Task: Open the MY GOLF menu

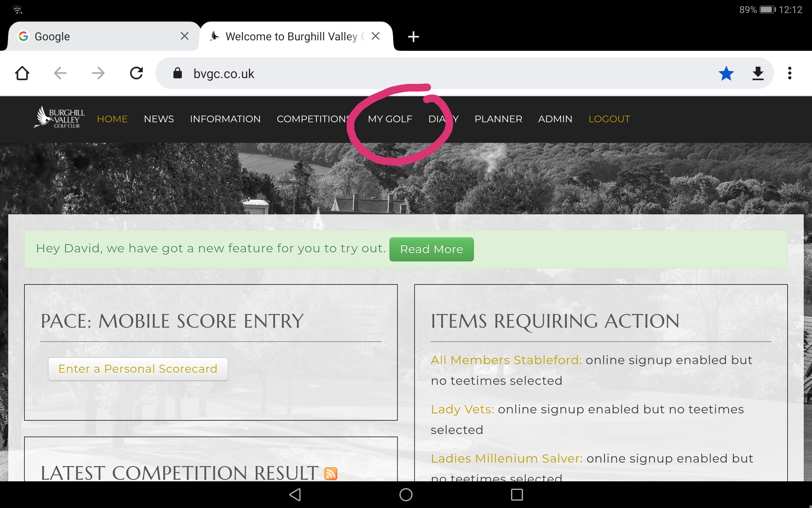Action: 390,119
